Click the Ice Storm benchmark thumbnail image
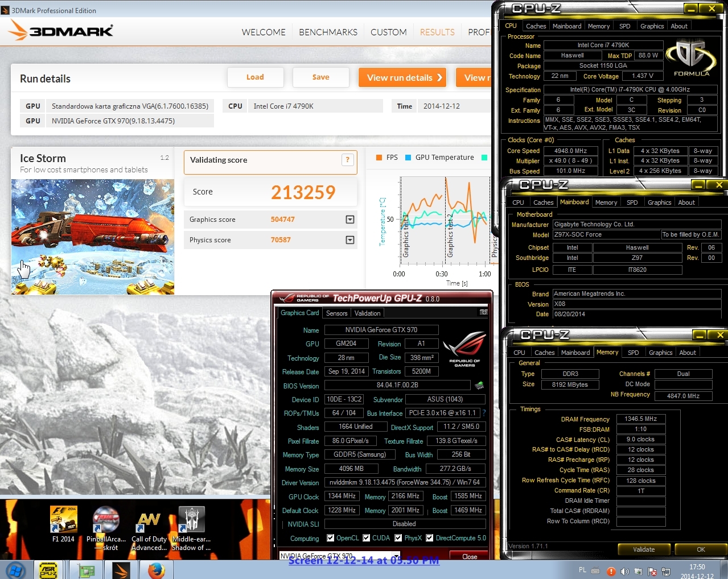Screen dimensions: 728x579 [93, 237]
